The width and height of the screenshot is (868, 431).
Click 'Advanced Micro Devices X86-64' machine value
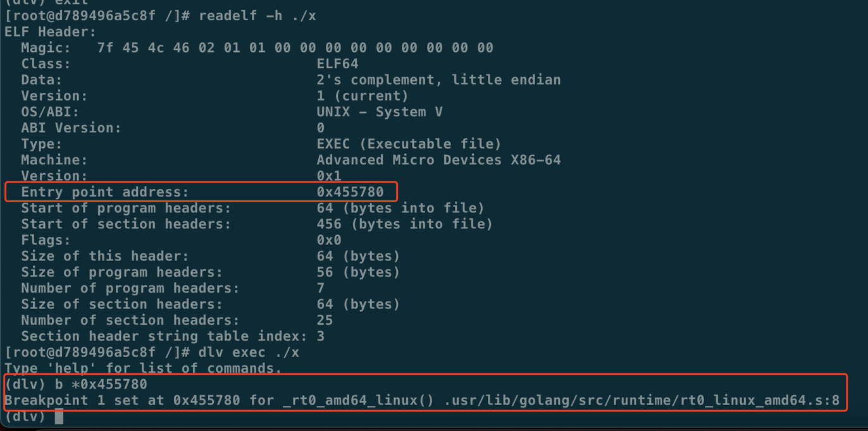438,160
